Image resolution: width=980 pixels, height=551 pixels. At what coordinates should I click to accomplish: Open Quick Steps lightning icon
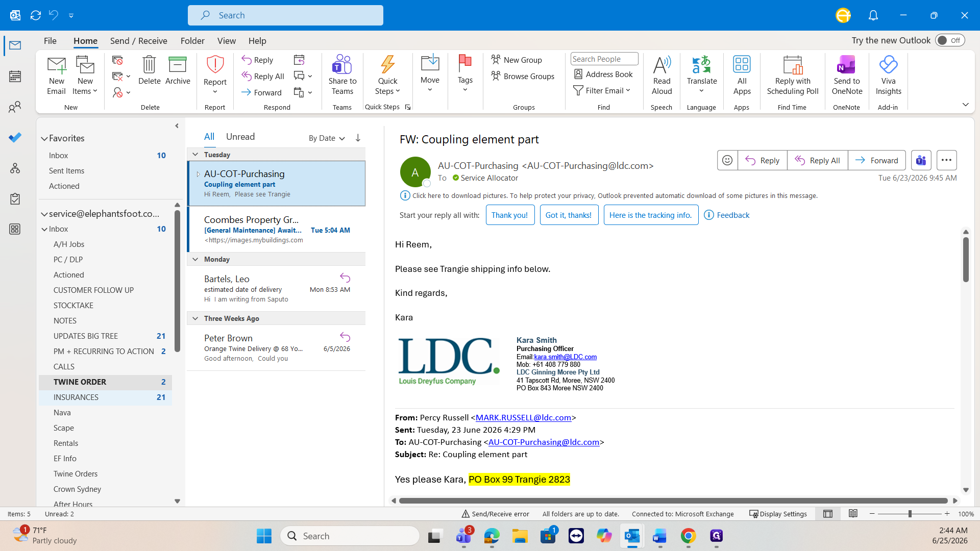click(387, 65)
